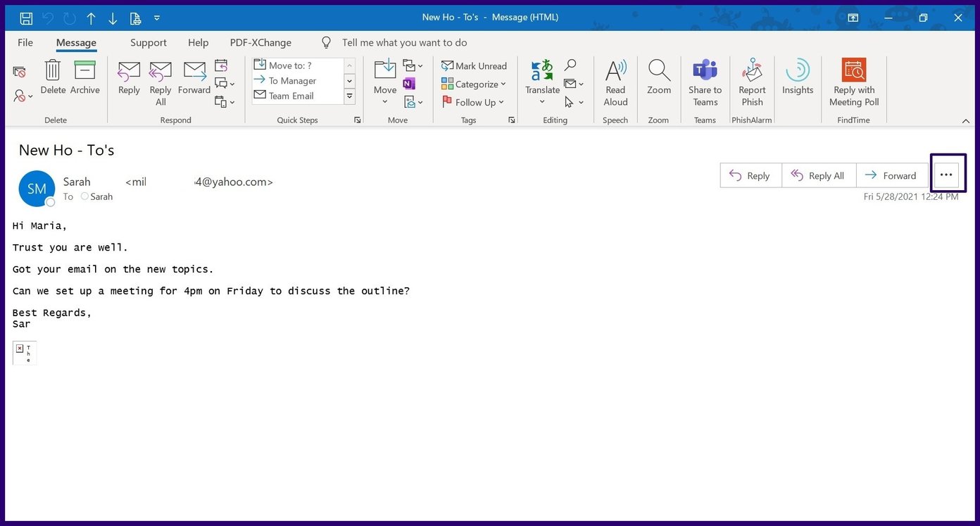Open the File menu
The image size is (980, 526).
click(x=25, y=42)
